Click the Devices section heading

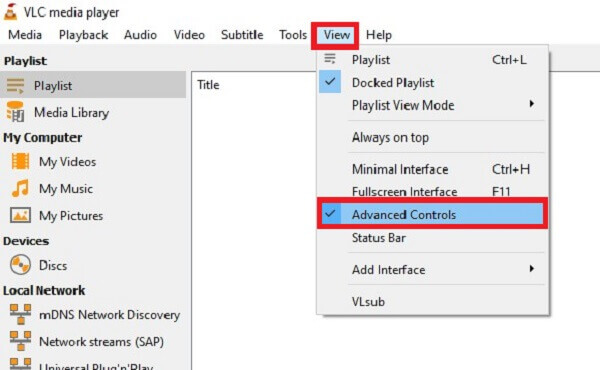(x=26, y=241)
